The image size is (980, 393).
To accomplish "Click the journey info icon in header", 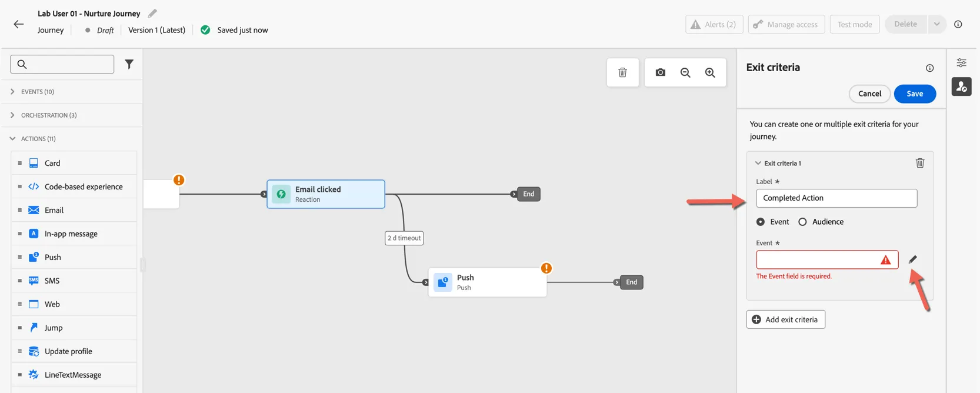I will coord(958,24).
